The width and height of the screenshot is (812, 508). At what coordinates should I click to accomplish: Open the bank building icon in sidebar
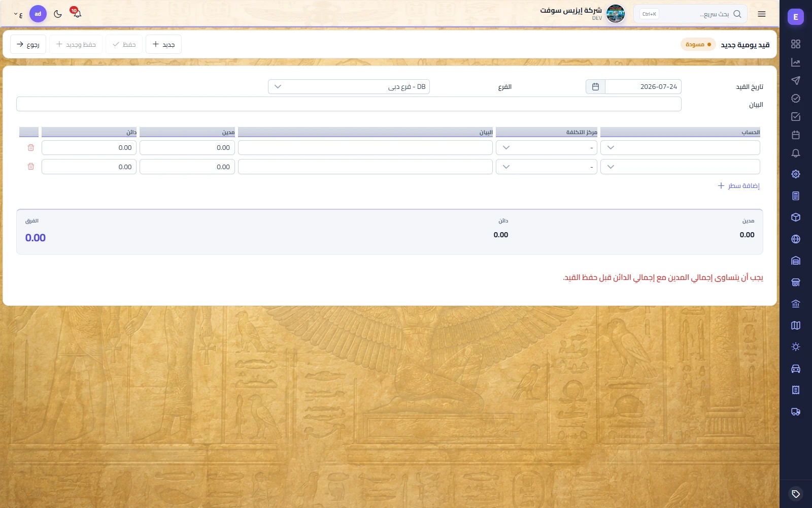(x=795, y=304)
